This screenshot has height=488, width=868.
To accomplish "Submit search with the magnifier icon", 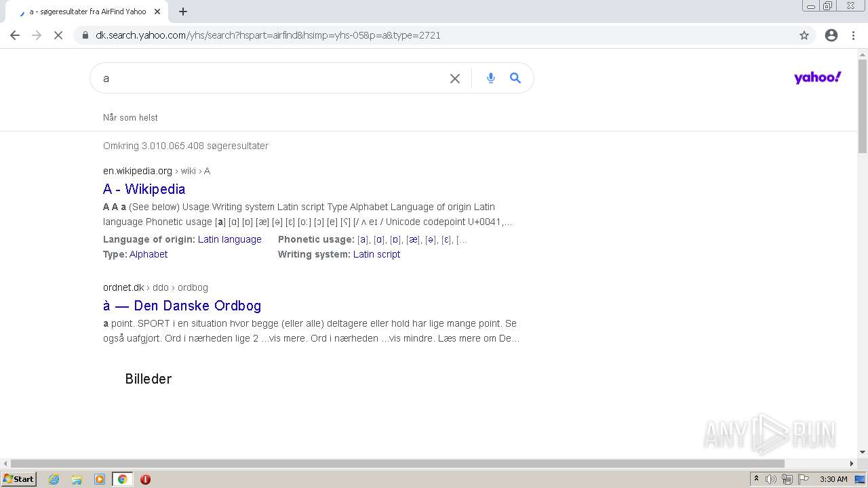I will pyautogui.click(x=515, y=78).
